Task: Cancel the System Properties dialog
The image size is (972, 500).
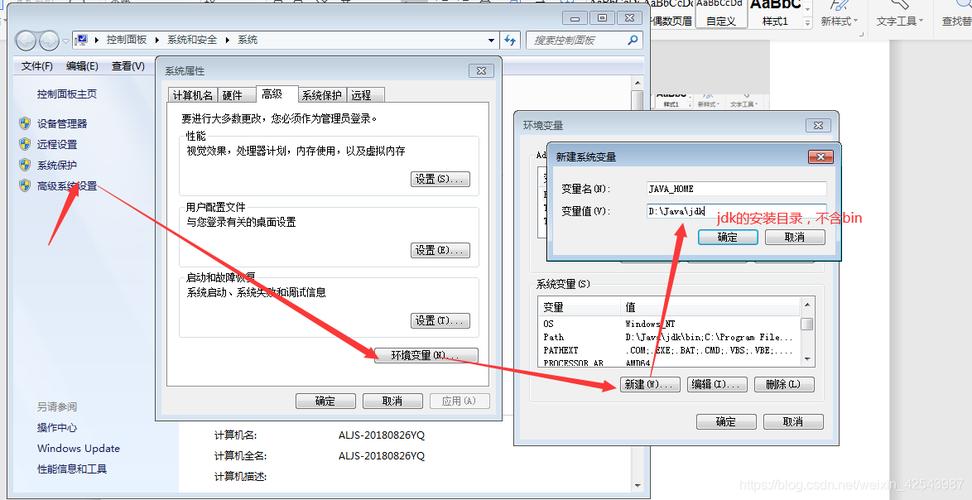Action: (392, 401)
